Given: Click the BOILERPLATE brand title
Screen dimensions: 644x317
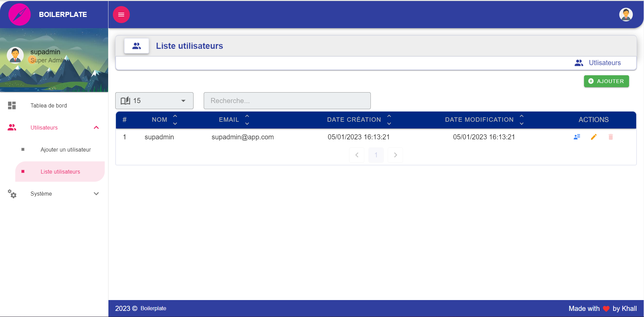Looking at the screenshot, I should pyautogui.click(x=63, y=15).
